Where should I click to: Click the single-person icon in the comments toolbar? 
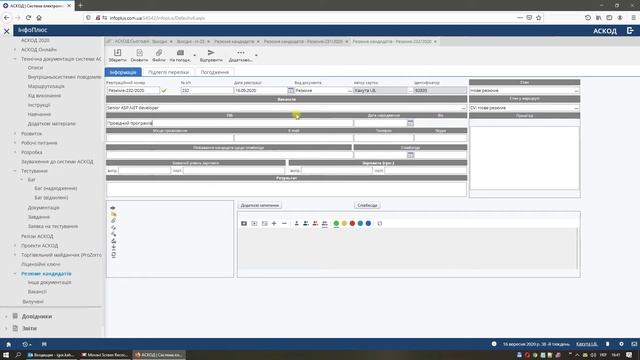click(x=296, y=223)
